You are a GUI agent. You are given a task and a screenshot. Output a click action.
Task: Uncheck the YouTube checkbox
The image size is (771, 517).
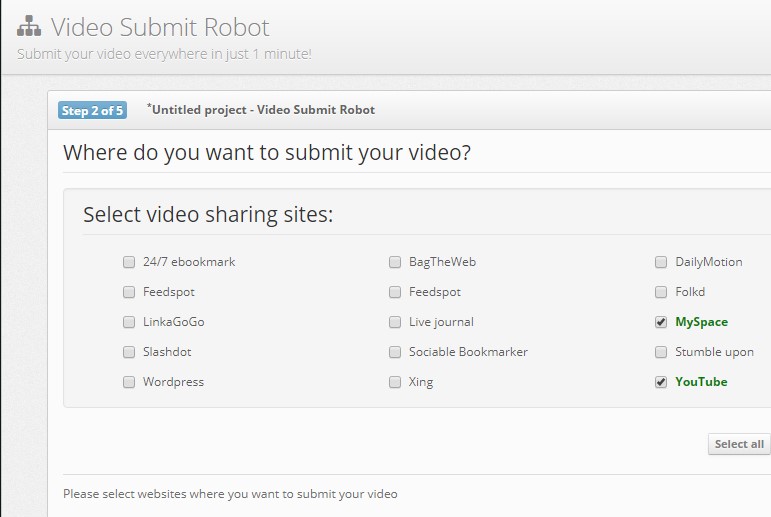(x=661, y=382)
